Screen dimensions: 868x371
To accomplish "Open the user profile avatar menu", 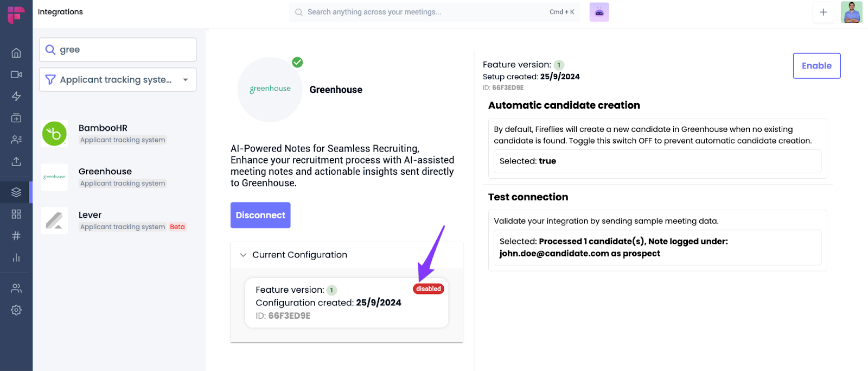I will coord(851,12).
